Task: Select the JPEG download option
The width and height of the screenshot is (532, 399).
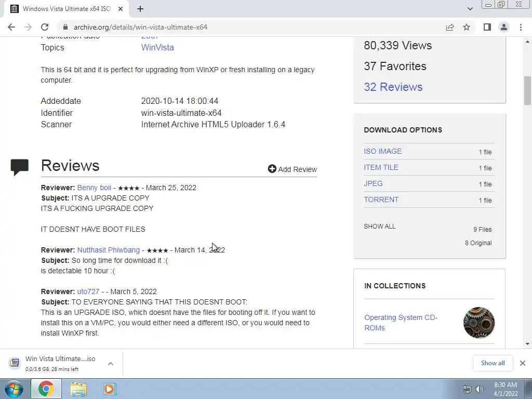Action: tap(373, 183)
